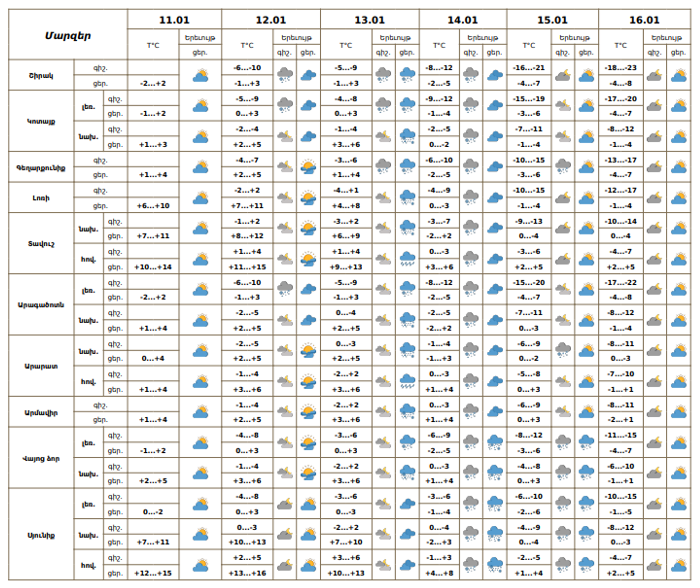Select the 14.01 date column header

(463, 20)
